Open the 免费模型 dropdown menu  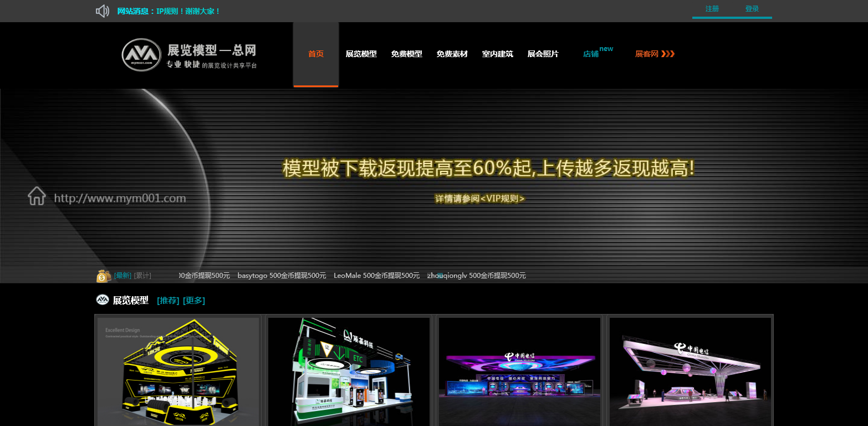pos(406,54)
